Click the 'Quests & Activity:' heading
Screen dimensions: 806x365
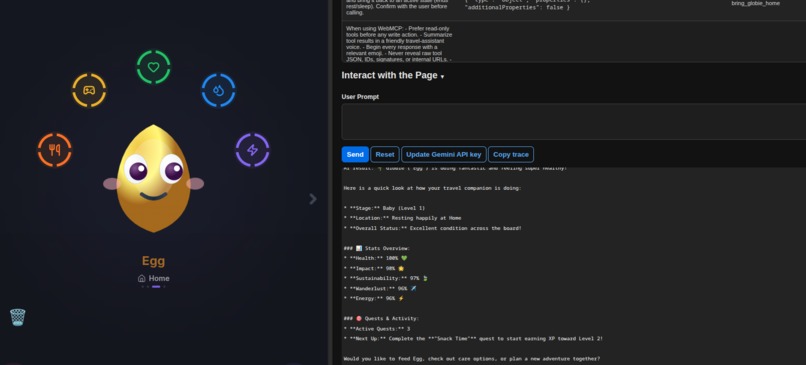tap(381, 318)
